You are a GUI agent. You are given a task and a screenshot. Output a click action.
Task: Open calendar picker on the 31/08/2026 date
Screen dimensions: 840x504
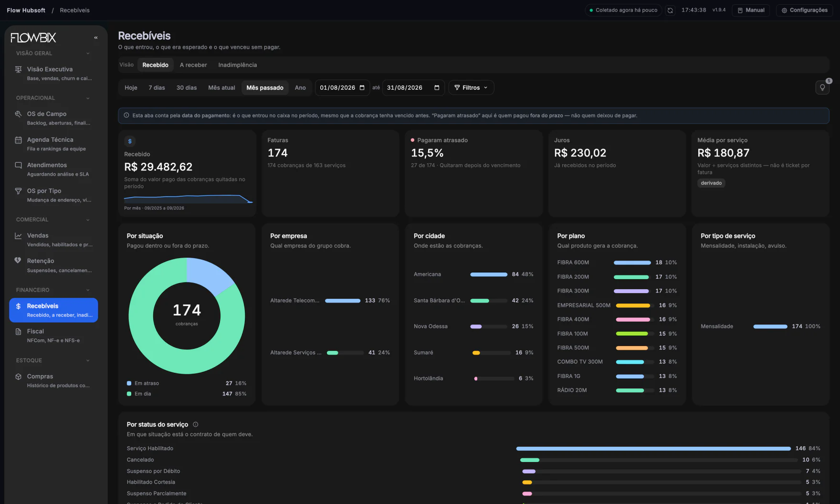click(437, 88)
